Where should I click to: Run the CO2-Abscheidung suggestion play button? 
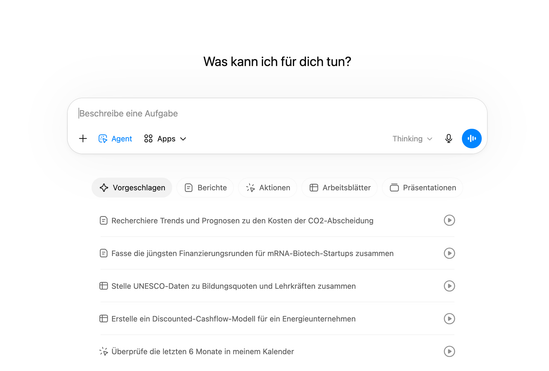449,220
